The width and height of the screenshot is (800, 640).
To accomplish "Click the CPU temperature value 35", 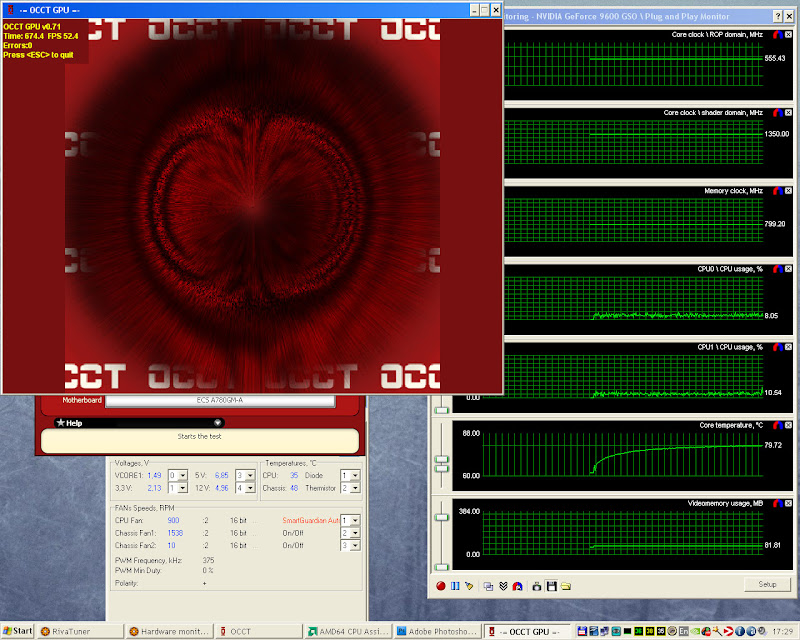I will pos(294,475).
